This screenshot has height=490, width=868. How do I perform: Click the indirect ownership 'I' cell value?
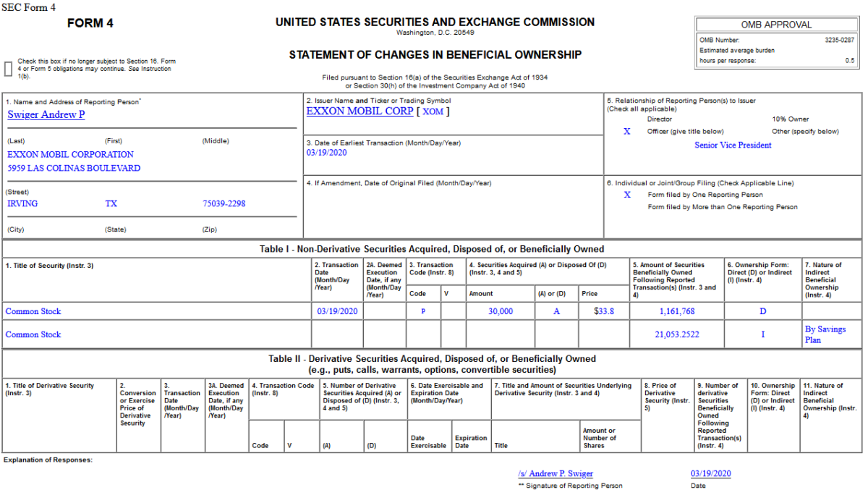click(762, 334)
